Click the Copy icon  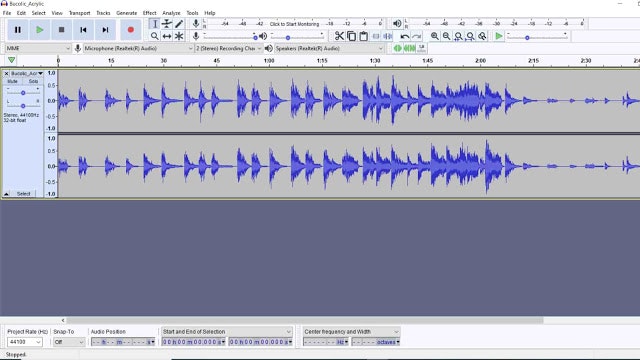[x=351, y=36]
